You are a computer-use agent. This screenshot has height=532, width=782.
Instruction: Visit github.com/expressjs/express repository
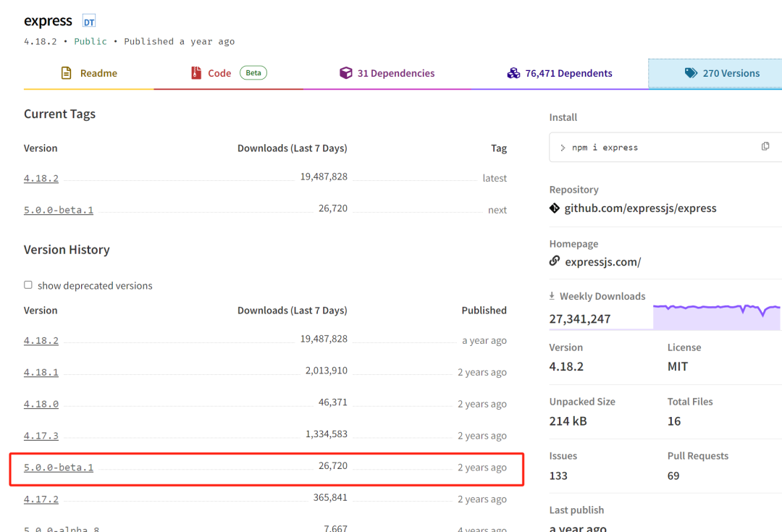coord(640,208)
